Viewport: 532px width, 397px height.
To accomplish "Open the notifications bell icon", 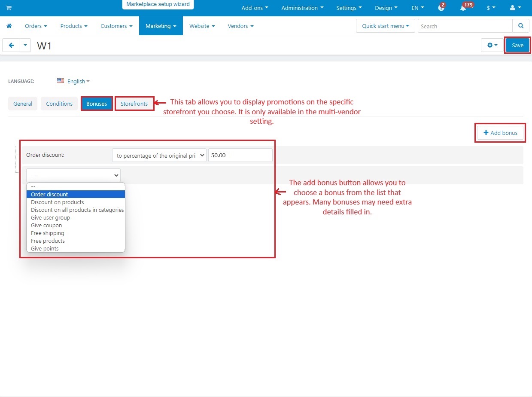I will (463, 8).
